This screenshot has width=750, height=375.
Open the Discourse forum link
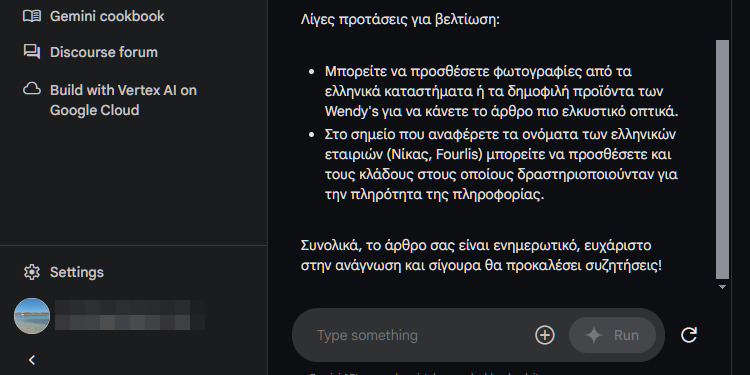[104, 52]
